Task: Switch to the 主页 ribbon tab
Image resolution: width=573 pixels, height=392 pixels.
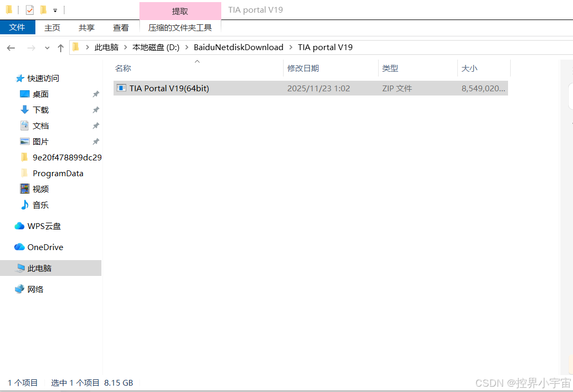Action: coord(52,28)
